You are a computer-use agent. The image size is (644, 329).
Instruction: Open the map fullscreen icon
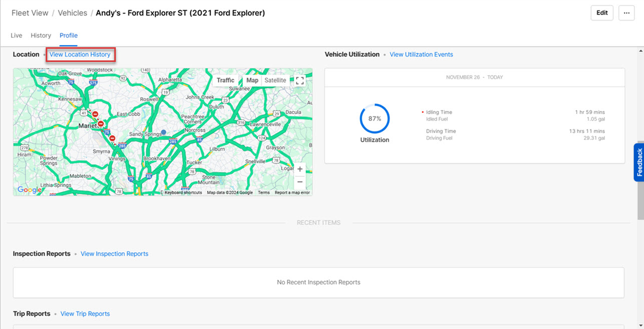click(300, 79)
